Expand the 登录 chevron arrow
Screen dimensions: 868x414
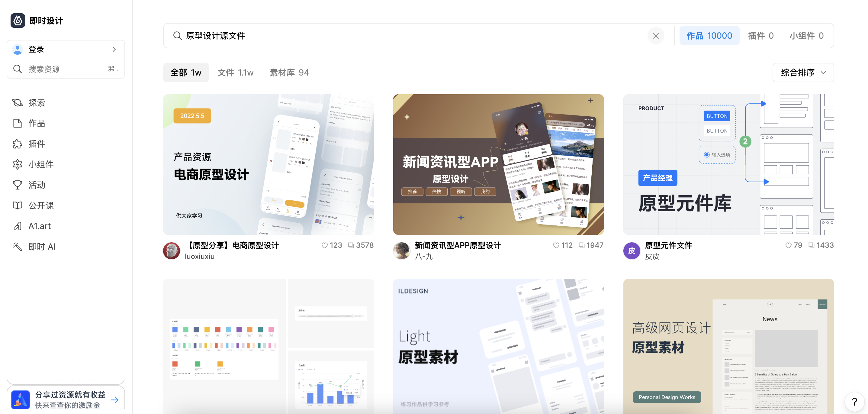click(x=114, y=49)
